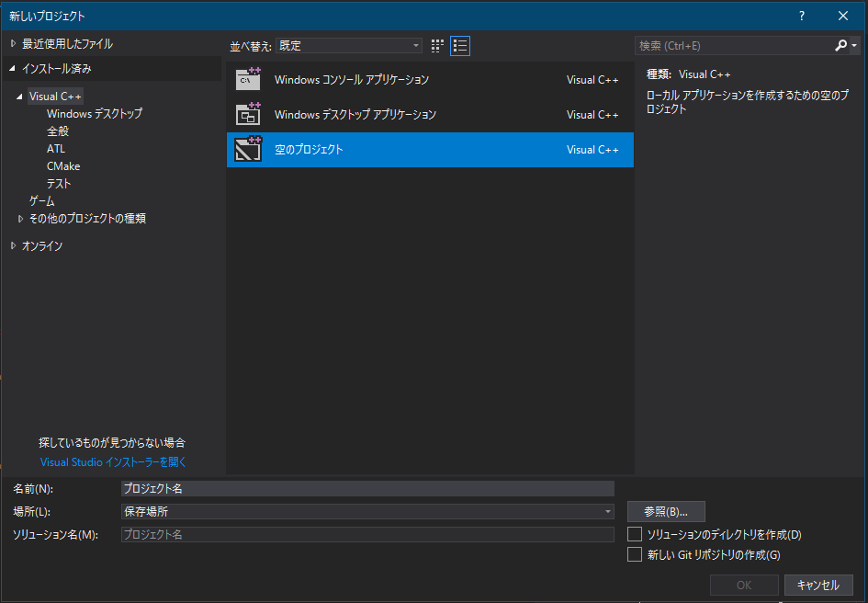Click the Windows console application icon
This screenshot has width=868, height=603.
248,79
